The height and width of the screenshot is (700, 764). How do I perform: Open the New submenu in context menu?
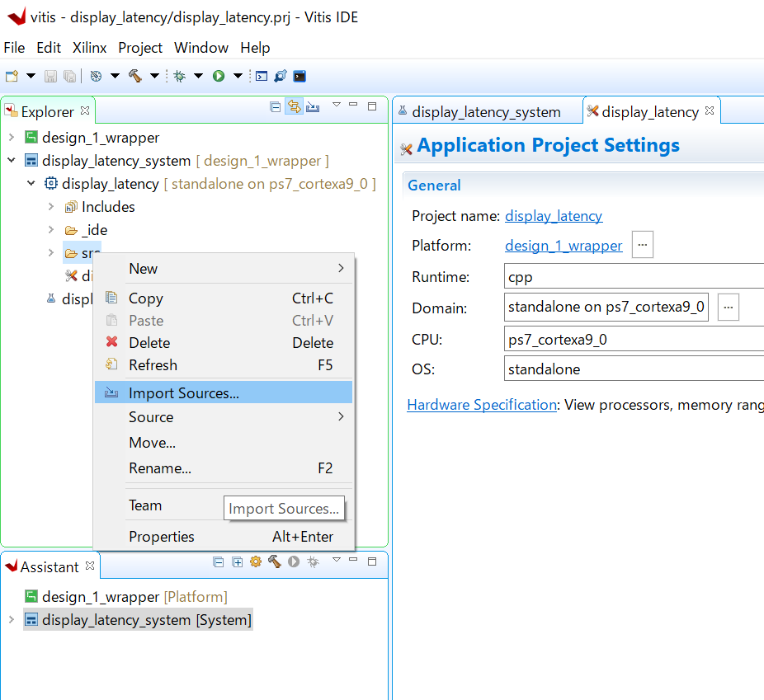pos(224,269)
